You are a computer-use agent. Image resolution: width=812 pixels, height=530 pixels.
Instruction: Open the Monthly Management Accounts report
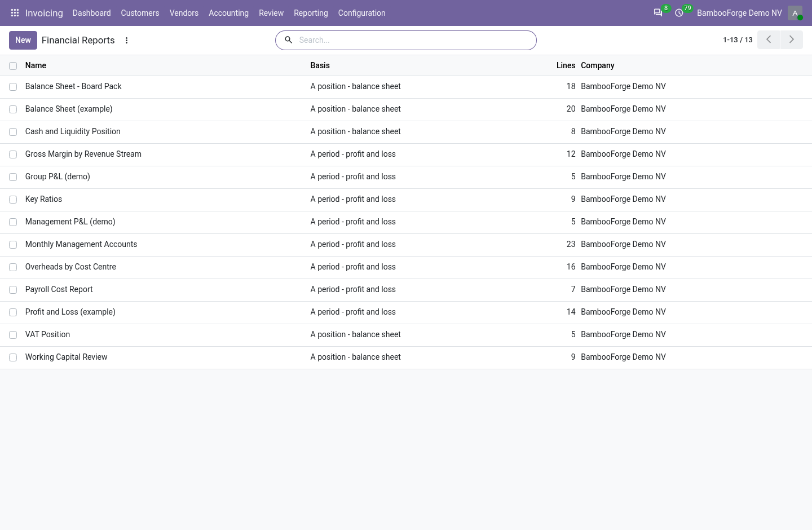pos(81,244)
